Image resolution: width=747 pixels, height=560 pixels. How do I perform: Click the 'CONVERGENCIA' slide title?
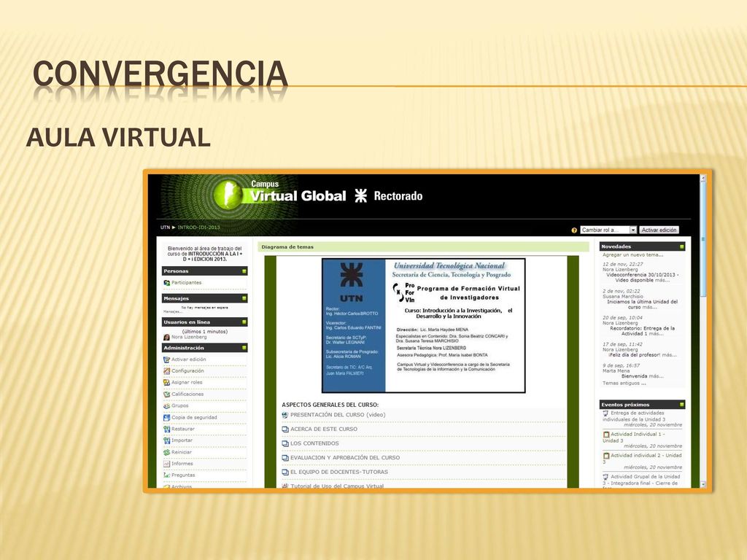[x=160, y=74]
